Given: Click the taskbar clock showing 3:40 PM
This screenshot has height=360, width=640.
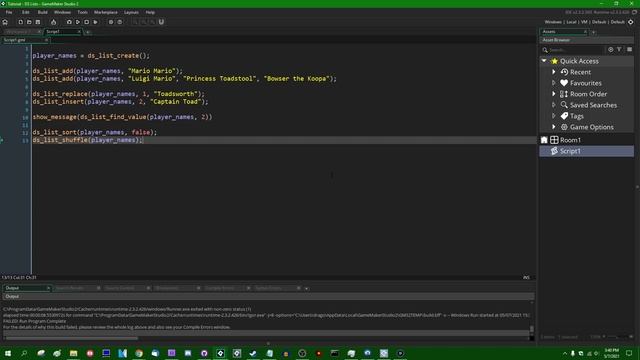Looking at the screenshot, I should (x=611, y=353).
